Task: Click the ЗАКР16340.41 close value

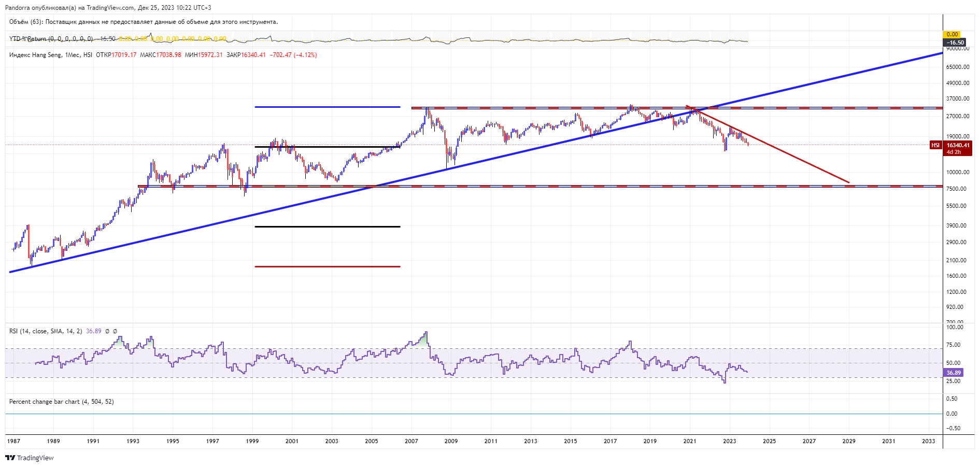Action: 246,55
